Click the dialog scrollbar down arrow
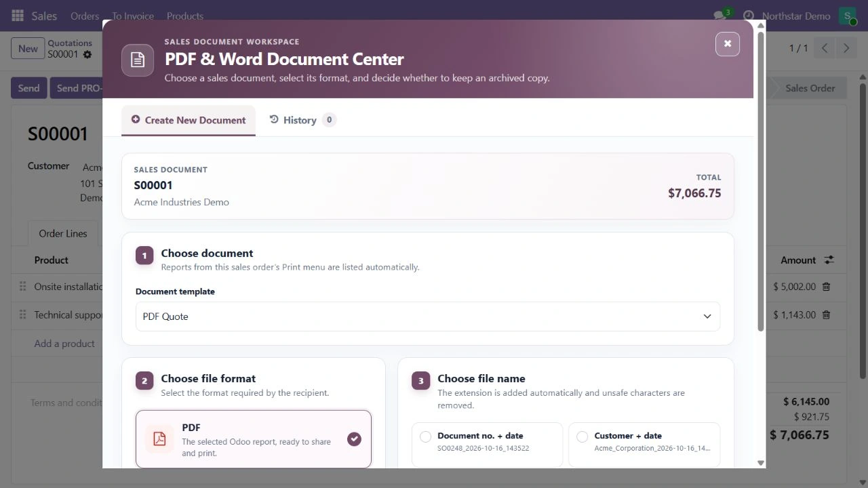 761,463
